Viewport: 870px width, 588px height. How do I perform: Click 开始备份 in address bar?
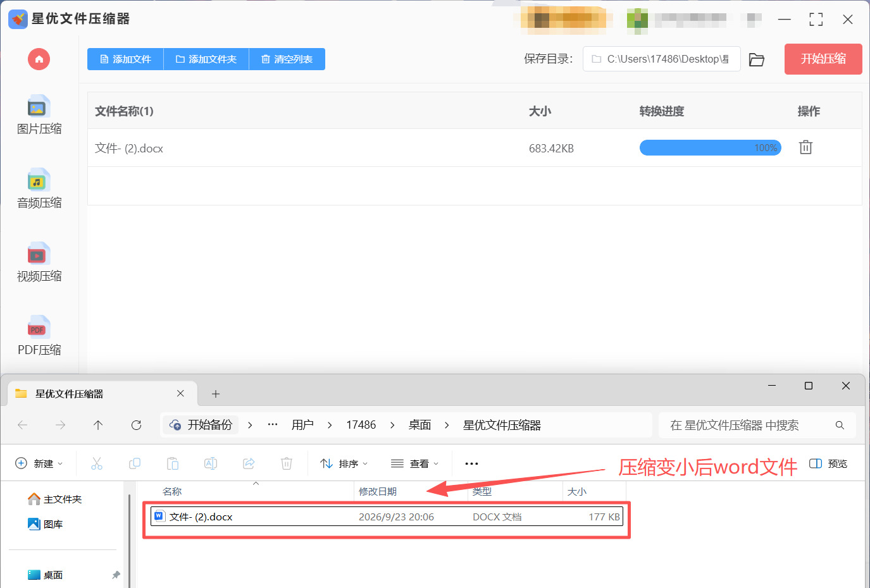coord(201,425)
